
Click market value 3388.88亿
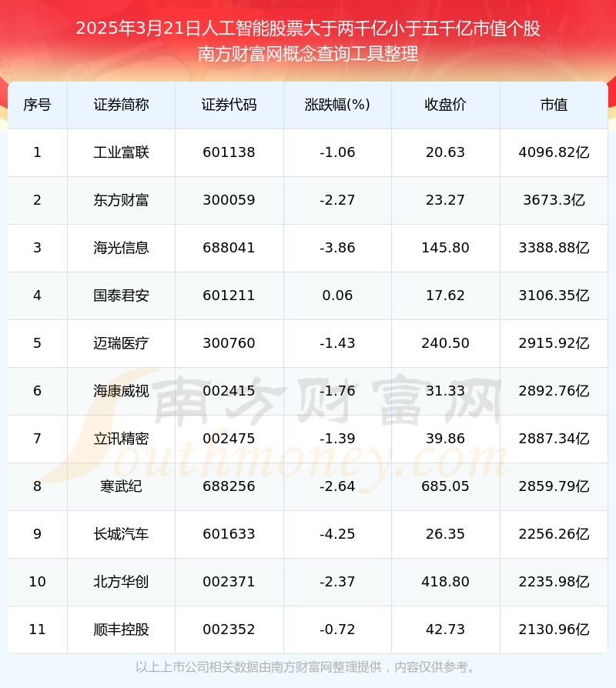pyautogui.click(x=554, y=248)
